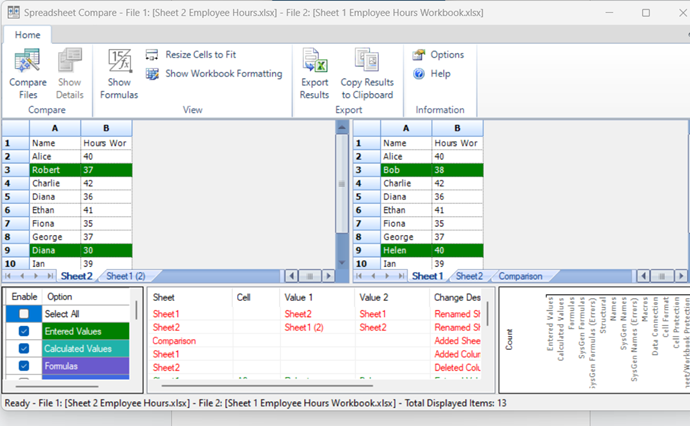Click the Value 2 column header
Screen dimensions: 690x426
point(392,297)
